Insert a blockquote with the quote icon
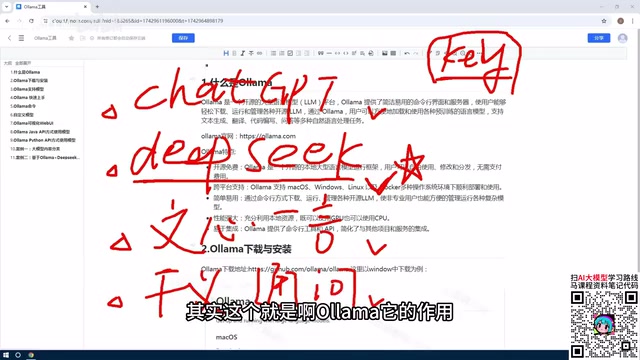 coord(320,53)
